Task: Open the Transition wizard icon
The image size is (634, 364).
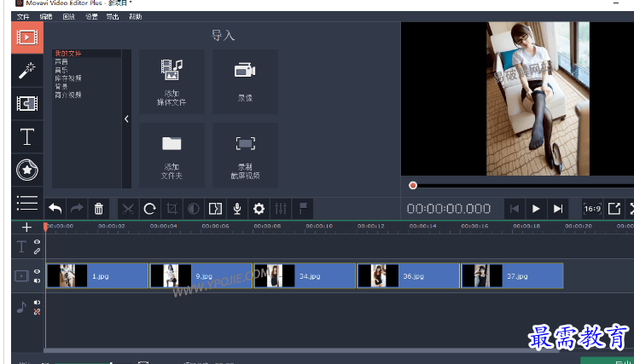Action: pyautogui.click(x=216, y=209)
